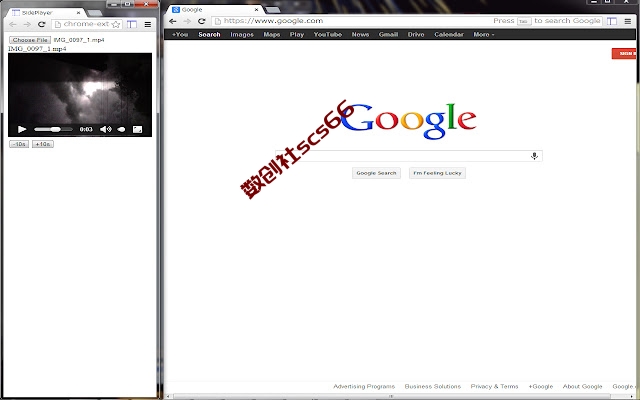Image resolution: width=640 pixels, height=400 pixels.
Task: Reload the SidePlayer window page
Action: (41, 24)
